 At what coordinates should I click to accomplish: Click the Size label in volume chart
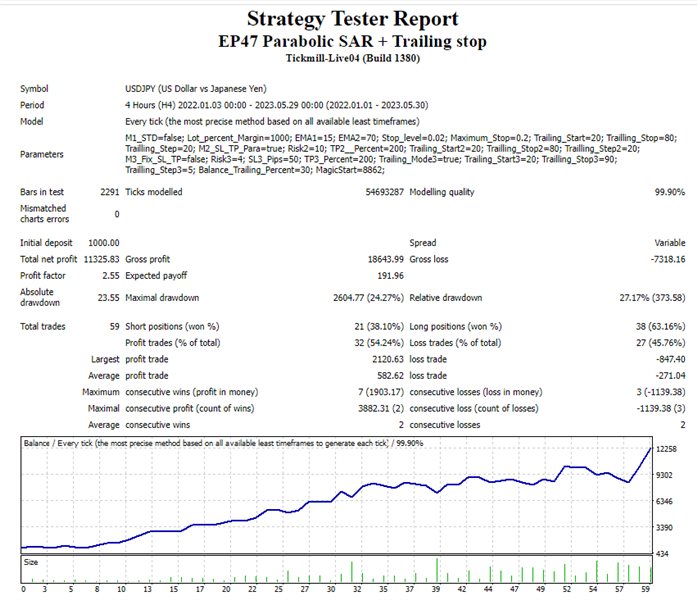[31, 562]
